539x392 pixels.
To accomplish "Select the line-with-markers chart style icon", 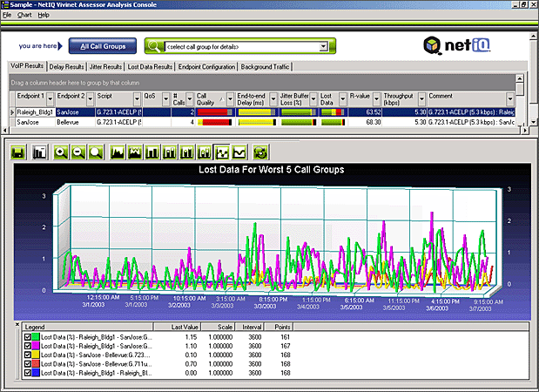I will [x=222, y=152].
